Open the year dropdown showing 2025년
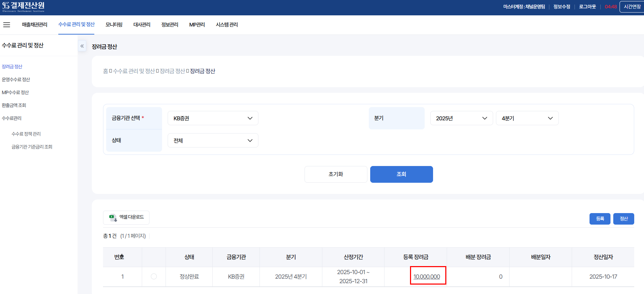The height and width of the screenshot is (294, 644). coord(461,118)
